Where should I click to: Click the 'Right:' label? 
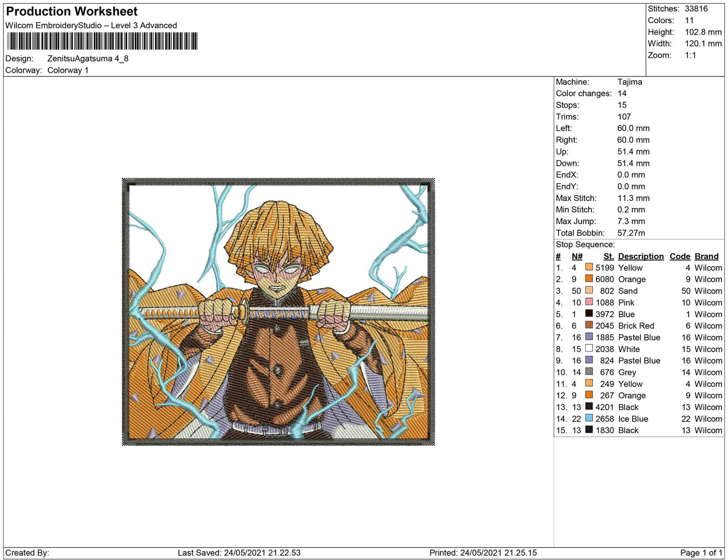coord(567,139)
